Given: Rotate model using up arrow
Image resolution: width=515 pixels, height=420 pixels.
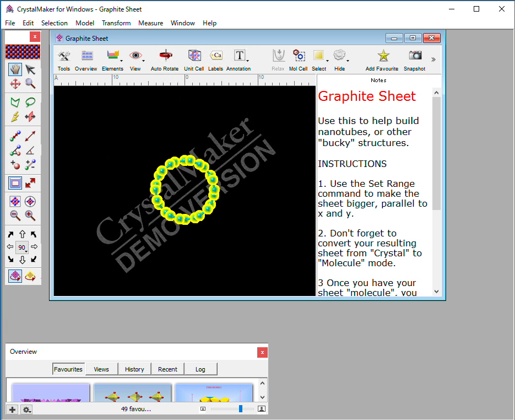Looking at the screenshot, I should [23, 234].
